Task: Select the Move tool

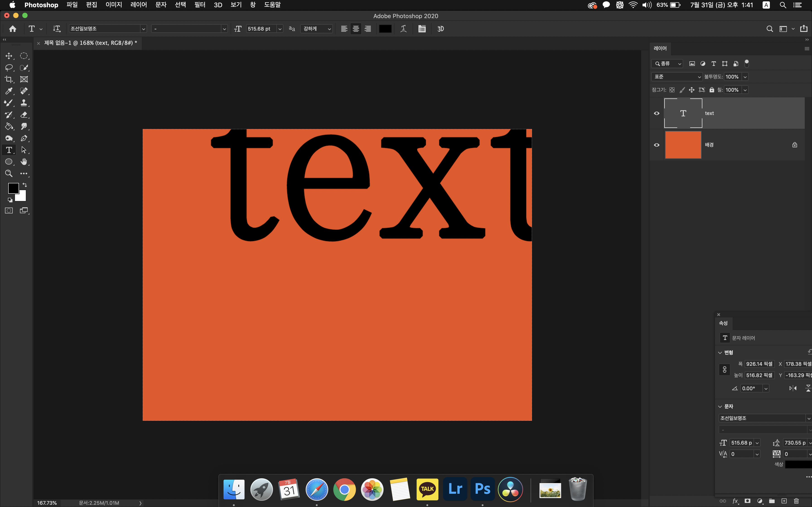Action: coord(9,56)
